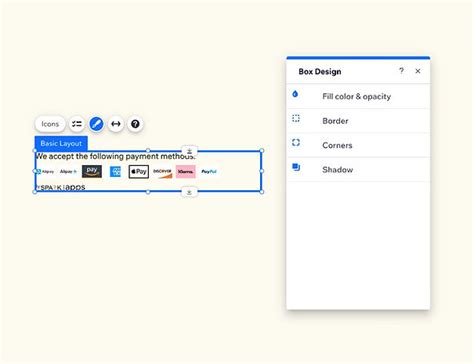
Task: Click the Amazon Pay payment icon
Action: coord(92,171)
